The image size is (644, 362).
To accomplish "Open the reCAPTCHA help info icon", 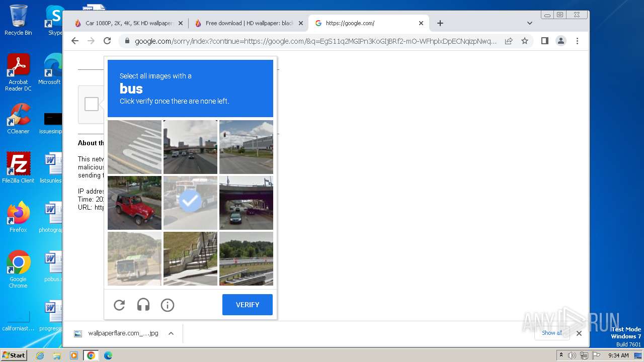I will pyautogui.click(x=168, y=305).
